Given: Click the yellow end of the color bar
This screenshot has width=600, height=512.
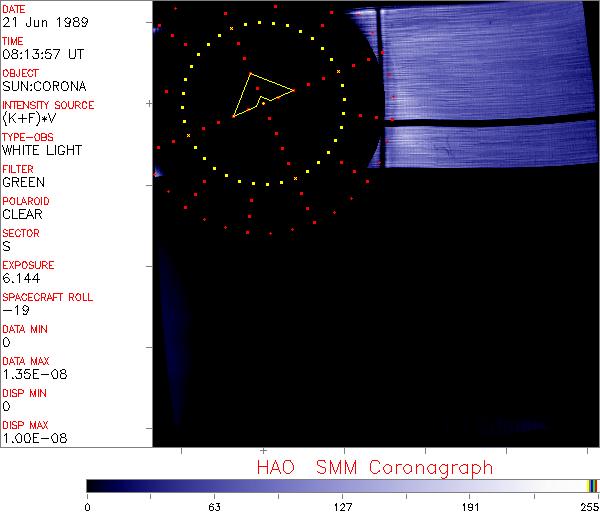Looking at the screenshot, I should [592, 487].
